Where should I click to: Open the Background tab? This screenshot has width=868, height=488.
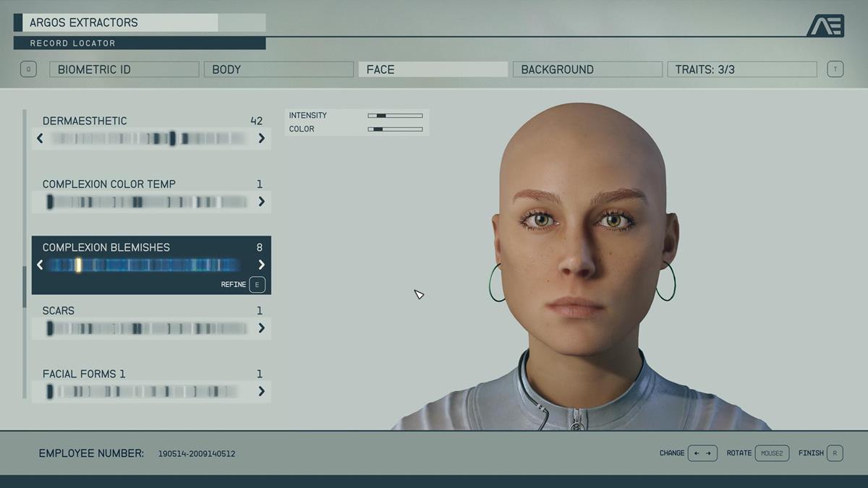(x=587, y=69)
